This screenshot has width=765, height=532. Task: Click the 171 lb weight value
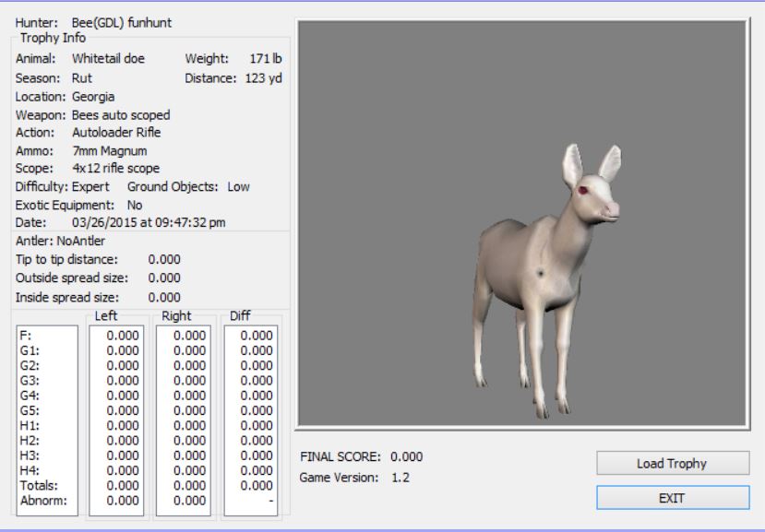265,58
